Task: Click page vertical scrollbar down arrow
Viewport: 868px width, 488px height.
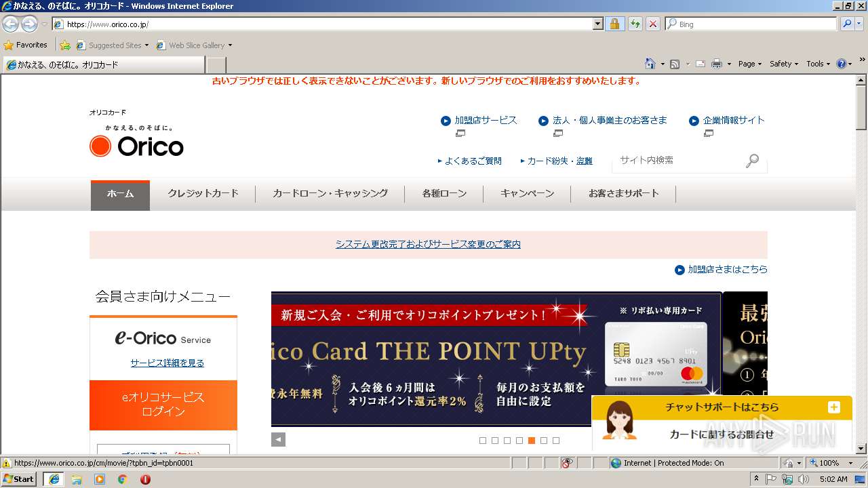Action: point(861,449)
